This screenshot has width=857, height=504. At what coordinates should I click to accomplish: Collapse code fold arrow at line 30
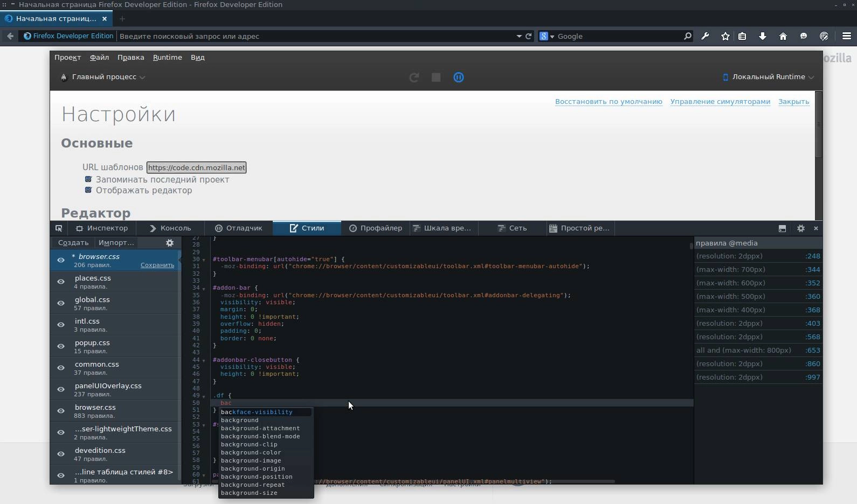point(204,260)
